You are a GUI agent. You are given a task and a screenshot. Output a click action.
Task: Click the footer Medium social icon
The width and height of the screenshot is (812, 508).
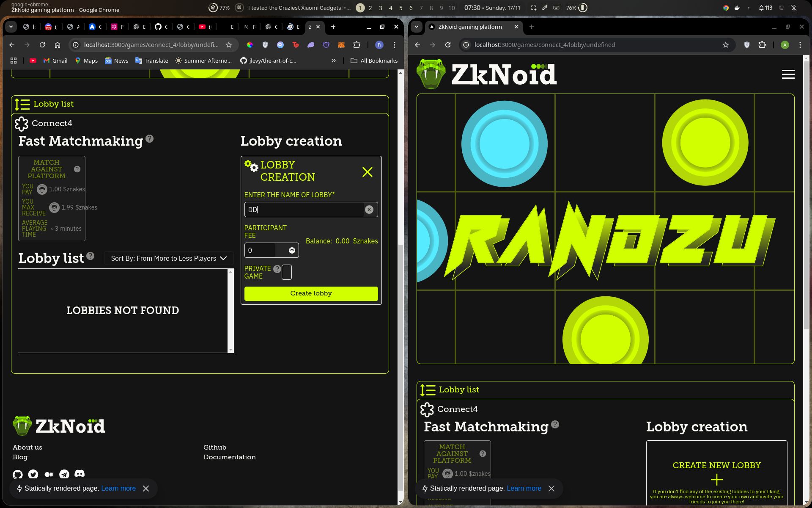click(x=49, y=474)
